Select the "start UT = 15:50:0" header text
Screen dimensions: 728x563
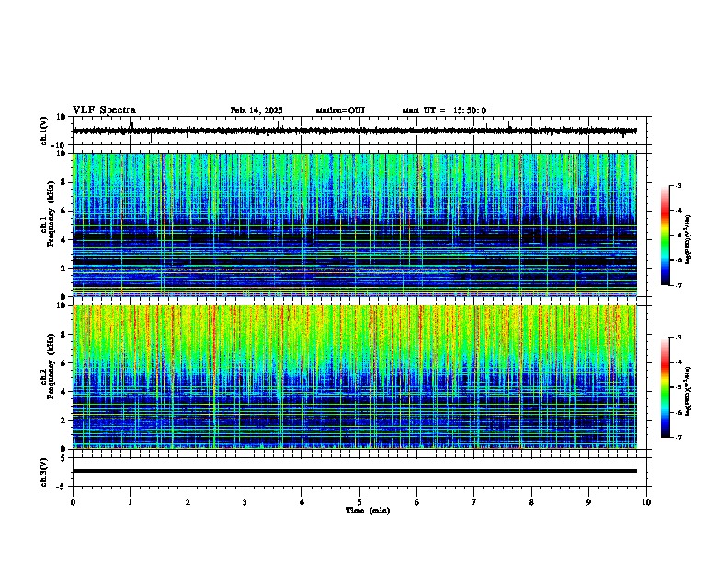(444, 110)
